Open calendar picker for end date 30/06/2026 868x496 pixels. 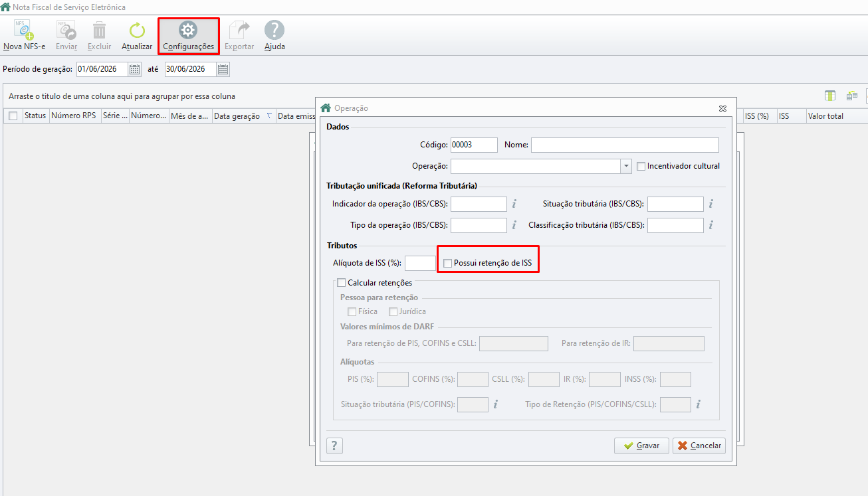click(223, 69)
